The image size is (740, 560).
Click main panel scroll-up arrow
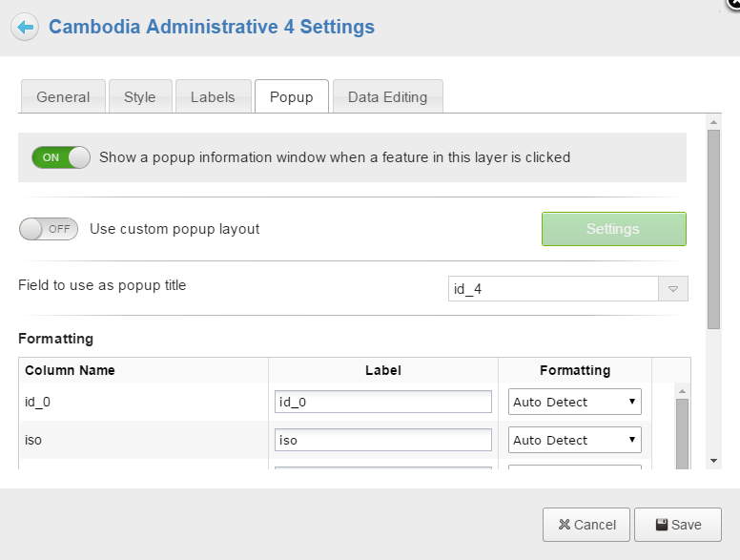pos(713,122)
